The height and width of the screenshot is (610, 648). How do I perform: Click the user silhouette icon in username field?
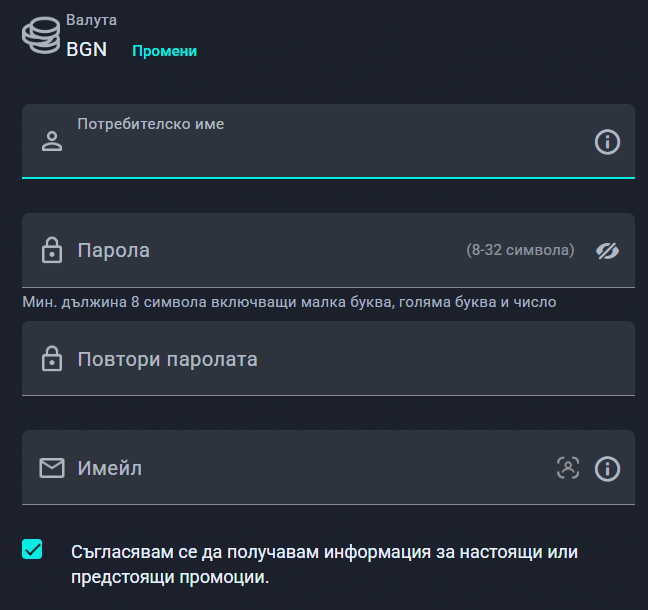[x=51, y=141]
